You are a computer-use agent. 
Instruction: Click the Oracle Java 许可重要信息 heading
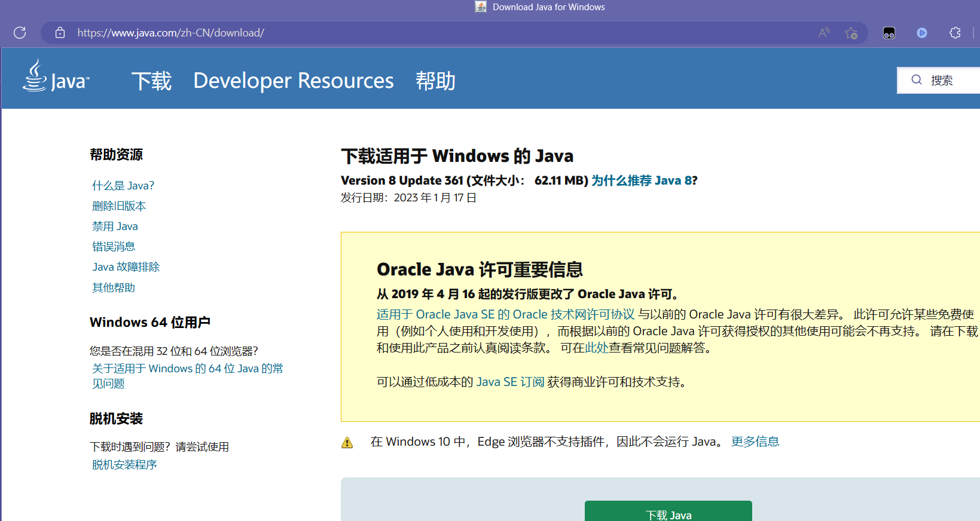click(480, 269)
